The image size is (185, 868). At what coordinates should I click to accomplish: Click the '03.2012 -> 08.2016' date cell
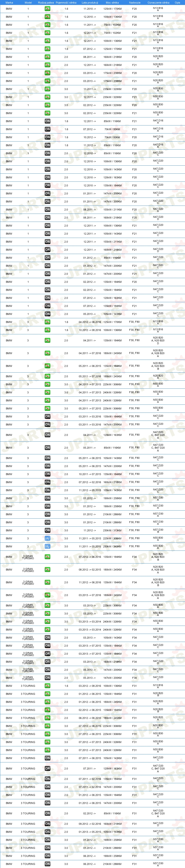tap(90, 686)
